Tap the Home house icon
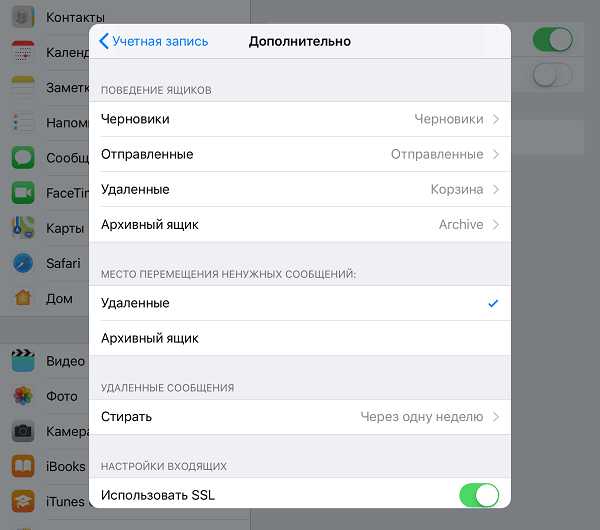The width and height of the screenshot is (600, 530). [23, 298]
